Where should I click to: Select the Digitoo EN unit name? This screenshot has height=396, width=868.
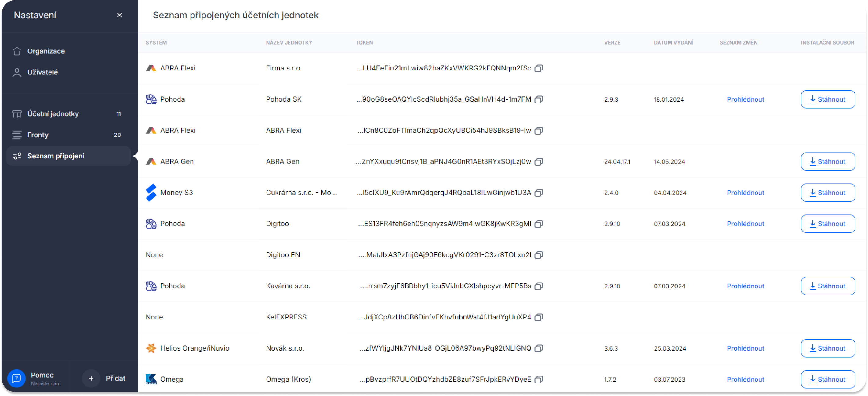283,255
